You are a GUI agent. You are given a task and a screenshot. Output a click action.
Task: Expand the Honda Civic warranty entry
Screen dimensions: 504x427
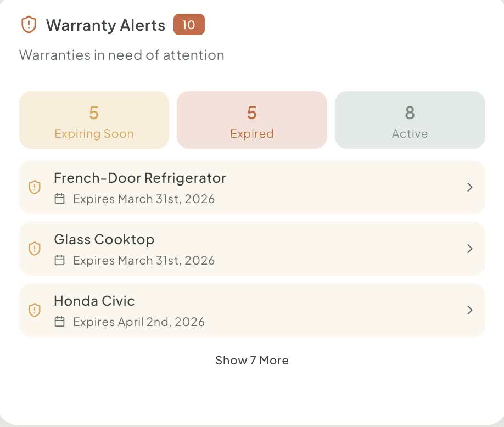coord(470,310)
